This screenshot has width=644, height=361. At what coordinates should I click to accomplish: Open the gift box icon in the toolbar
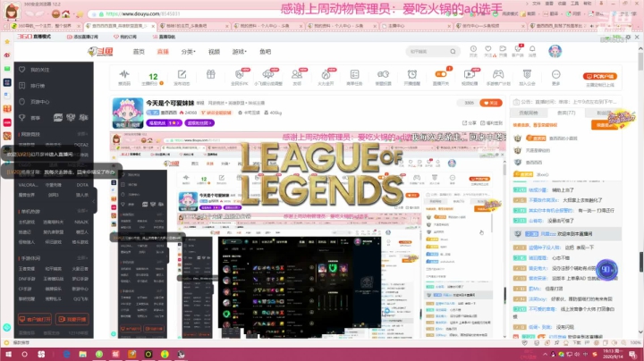(x=211, y=75)
